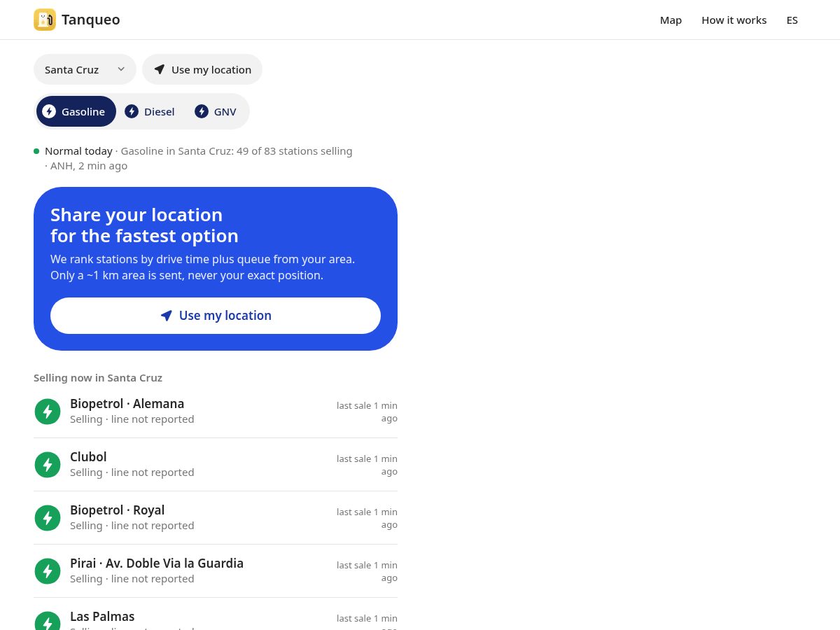Click 'last sale 1 min ago' for Clubol
This screenshot has height=630, width=840.
click(x=367, y=465)
